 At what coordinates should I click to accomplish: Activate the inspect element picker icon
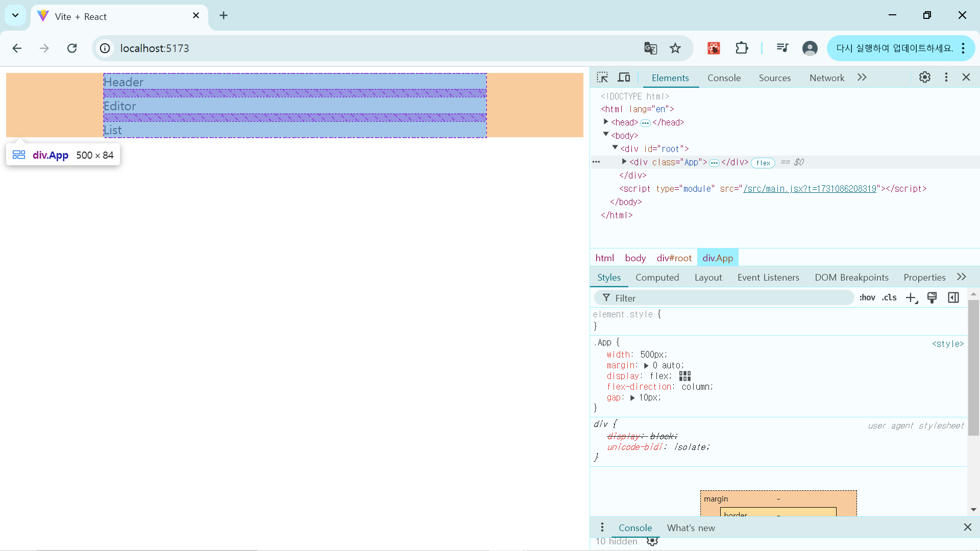click(602, 78)
